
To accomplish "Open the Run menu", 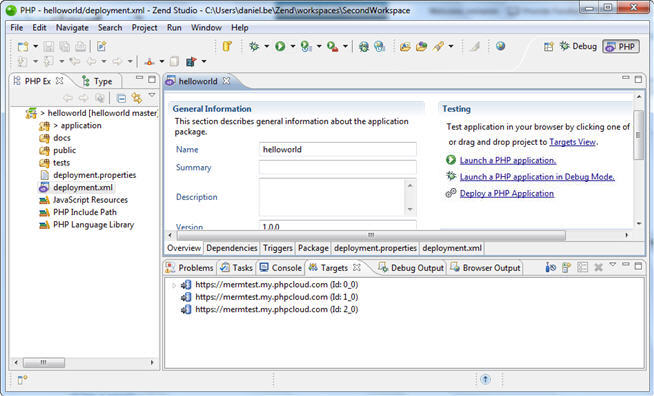I will coord(174,28).
